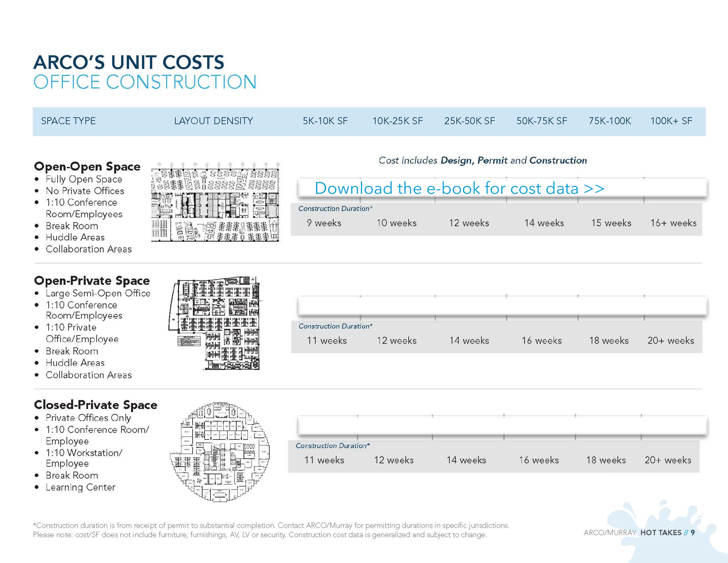
Task: Click the 100K+ SF column header
Action: pyautogui.click(x=671, y=121)
